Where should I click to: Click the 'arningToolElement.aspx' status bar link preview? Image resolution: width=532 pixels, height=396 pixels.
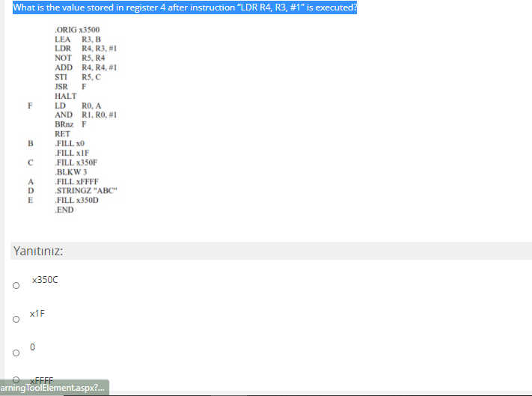pyautogui.click(x=55, y=388)
